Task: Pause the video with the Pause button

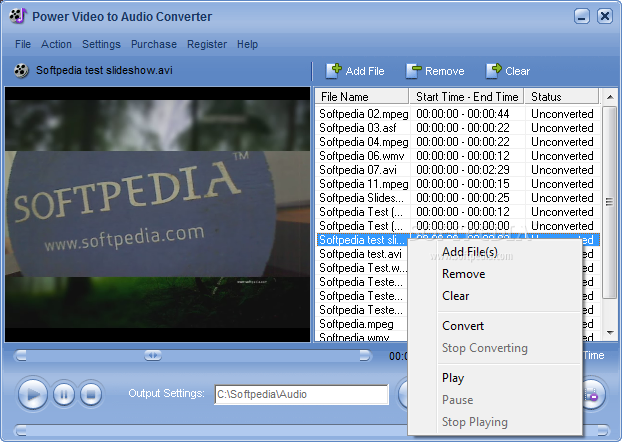Action: (x=63, y=394)
